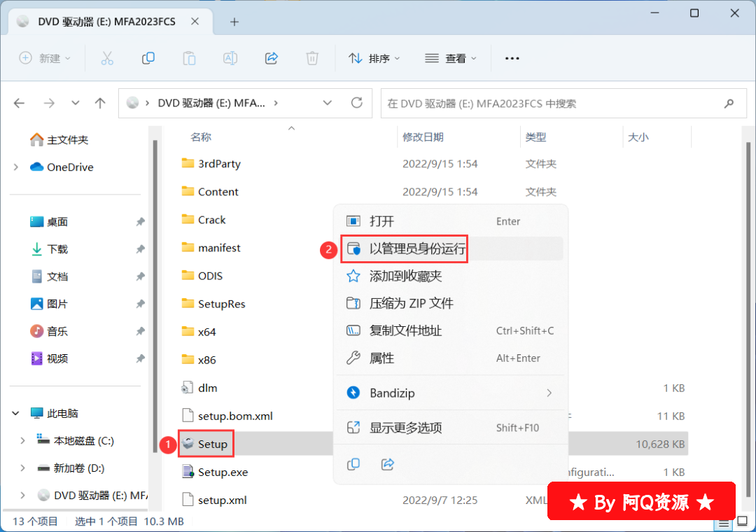Open a new tab with plus button

click(x=234, y=22)
